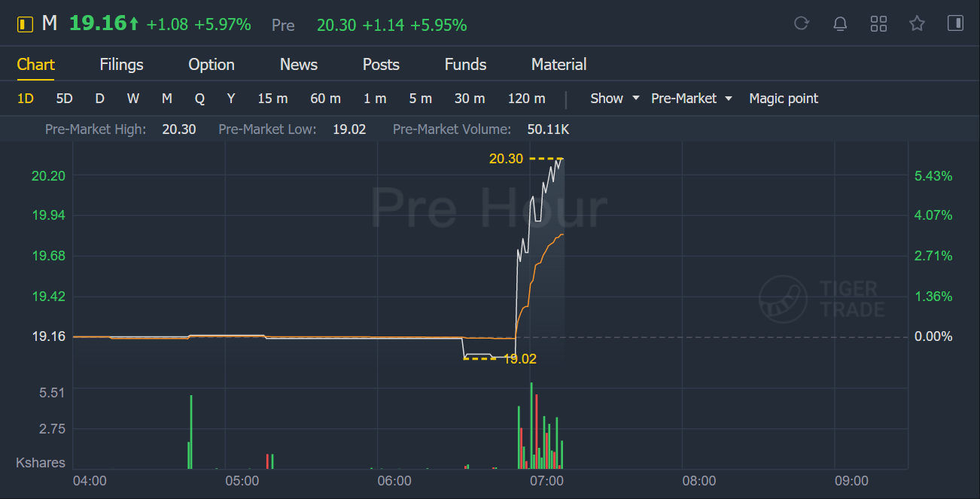Switch to the Filings tab
Screen dimensions: 980x499
tap(121, 65)
